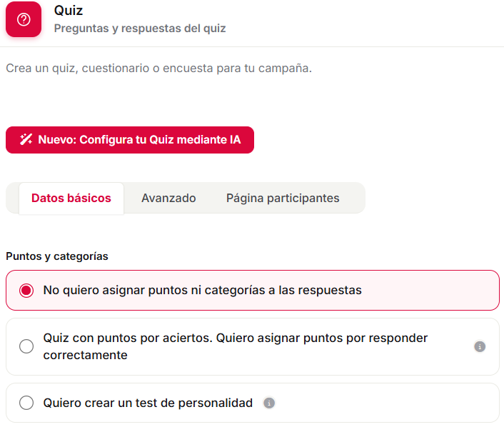Open info icon beside test de personalidad

click(x=269, y=403)
